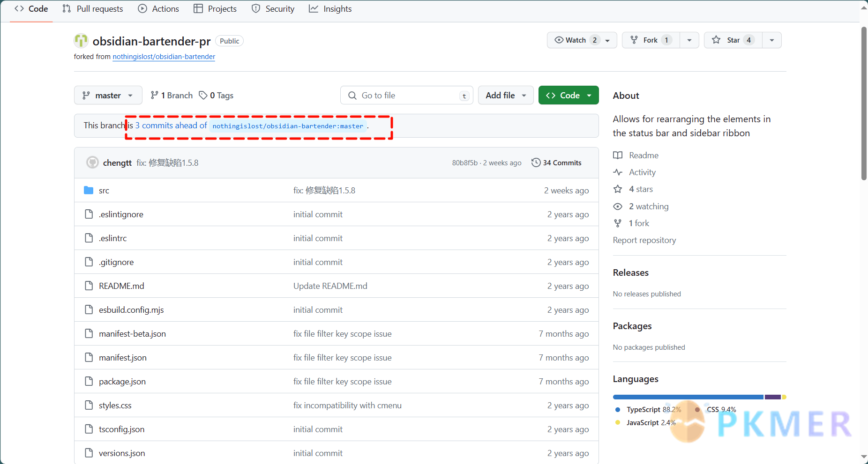
Task: View the 0 Tags list
Action: click(216, 96)
